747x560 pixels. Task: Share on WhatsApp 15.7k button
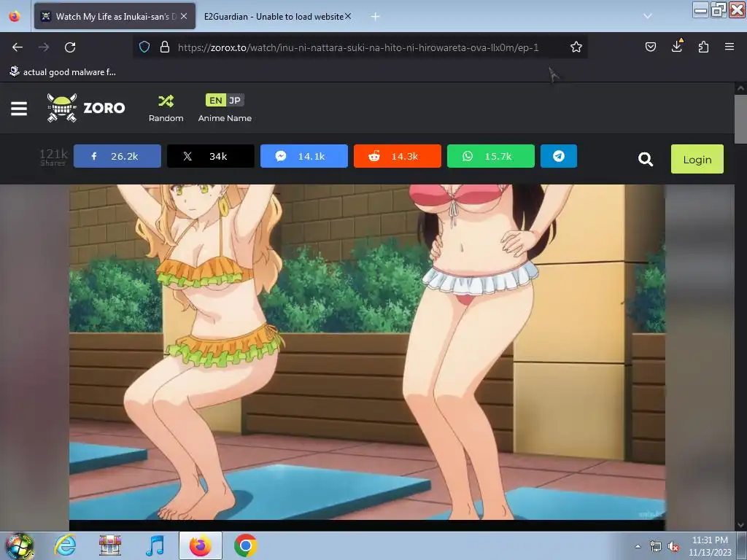click(491, 156)
